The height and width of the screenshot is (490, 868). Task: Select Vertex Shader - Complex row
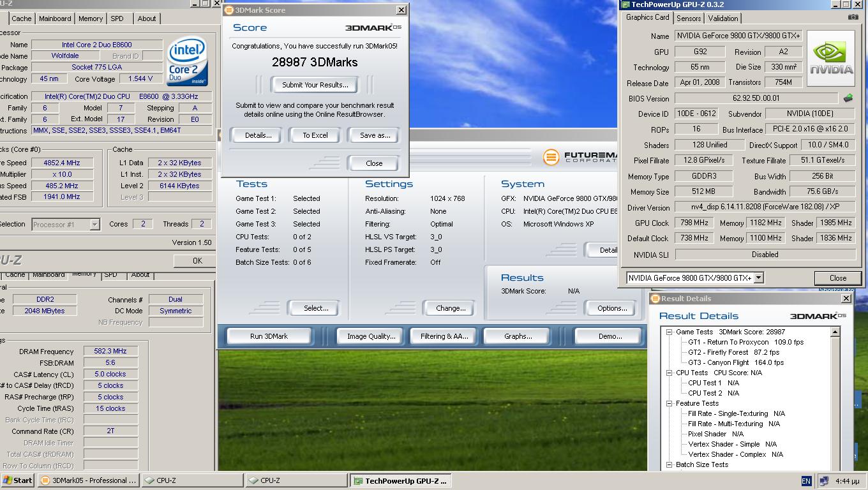(735, 454)
